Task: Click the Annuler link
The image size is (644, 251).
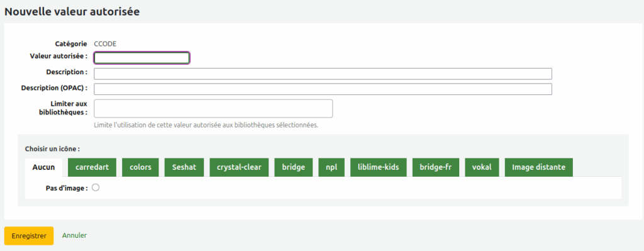Action: click(74, 235)
